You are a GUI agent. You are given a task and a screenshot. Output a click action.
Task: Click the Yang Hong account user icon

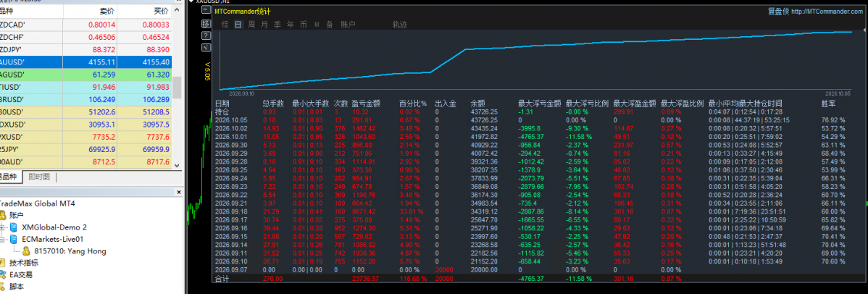point(27,251)
